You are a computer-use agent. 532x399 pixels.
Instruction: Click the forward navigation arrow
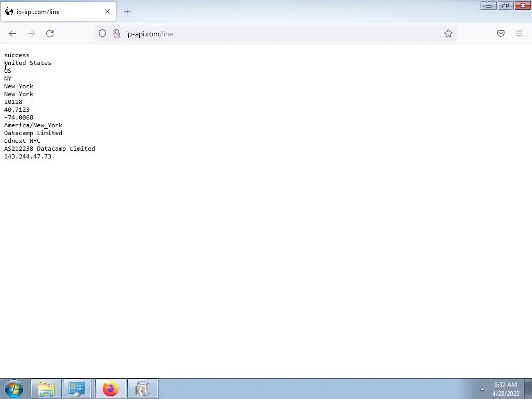pyautogui.click(x=31, y=34)
